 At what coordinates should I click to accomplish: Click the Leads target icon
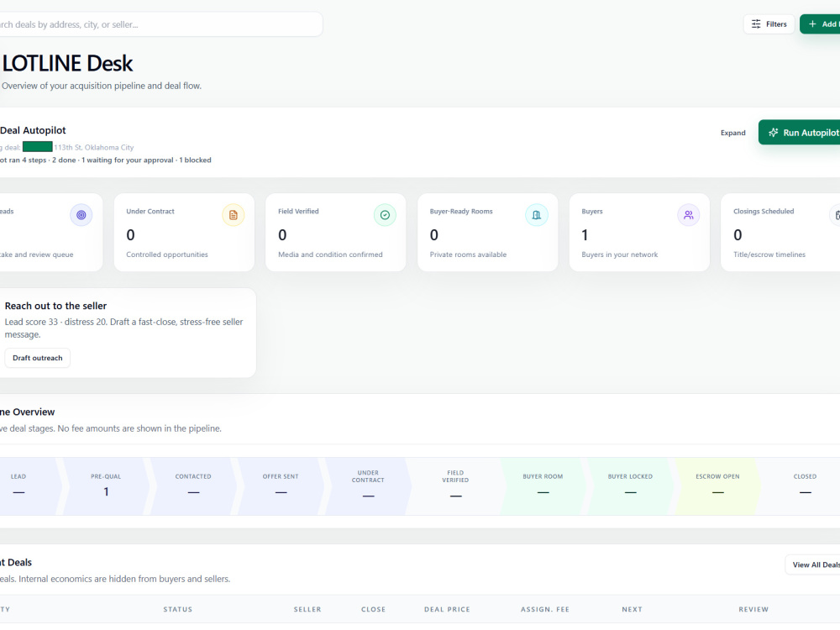click(81, 215)
